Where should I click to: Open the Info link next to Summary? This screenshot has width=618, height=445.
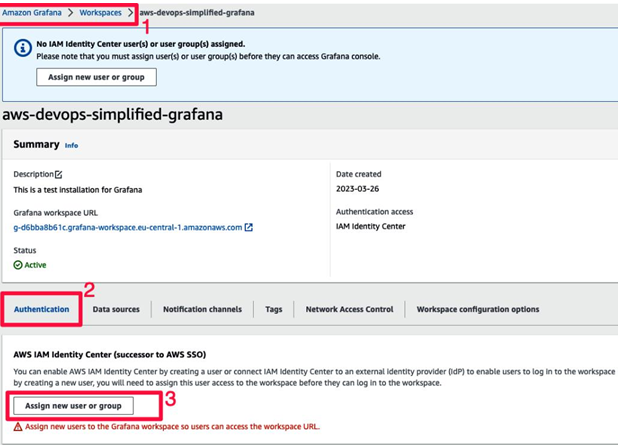click(71, 145)
